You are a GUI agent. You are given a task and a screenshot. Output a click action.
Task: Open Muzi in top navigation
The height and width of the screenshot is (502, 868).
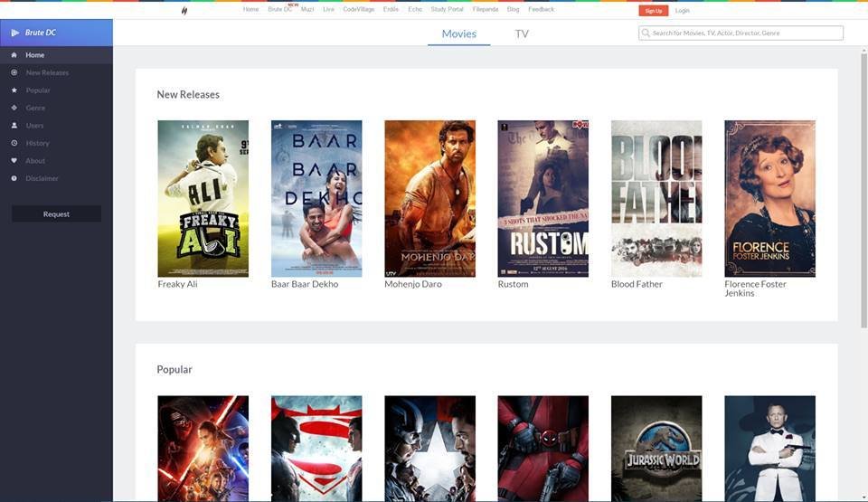click(307, 9)
